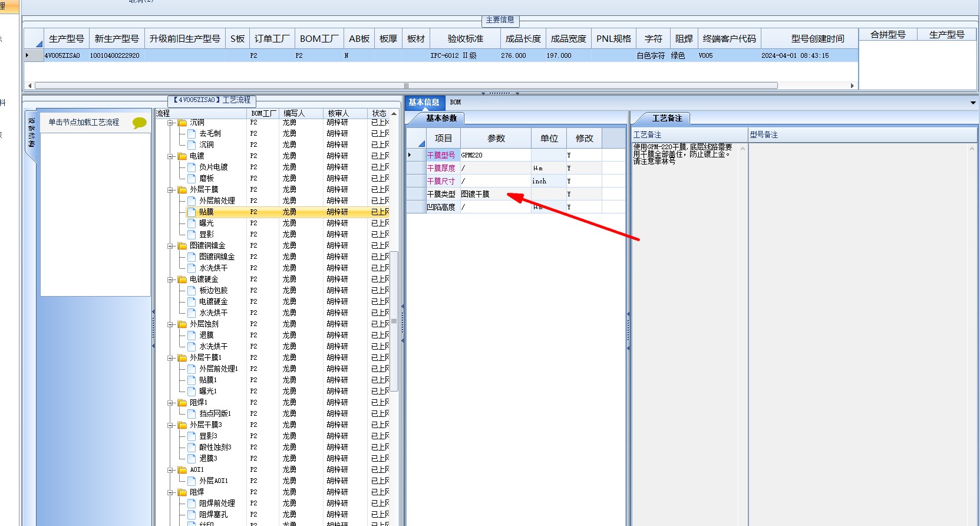Screen dimensions: 980x526
Task: Click the document icon of 阻焊前处理
Action: [192, 504]
